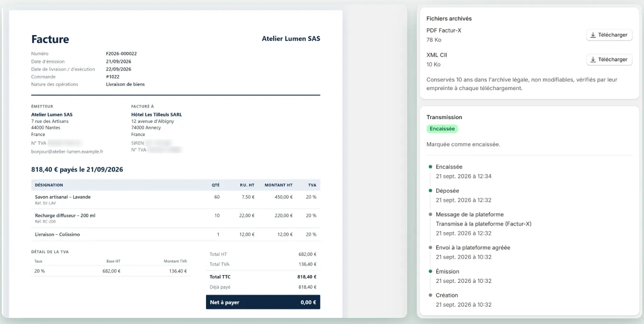Click the Savon artisanal – Lavande row
The width and height of the screenshot is (644, 324).
176,199
